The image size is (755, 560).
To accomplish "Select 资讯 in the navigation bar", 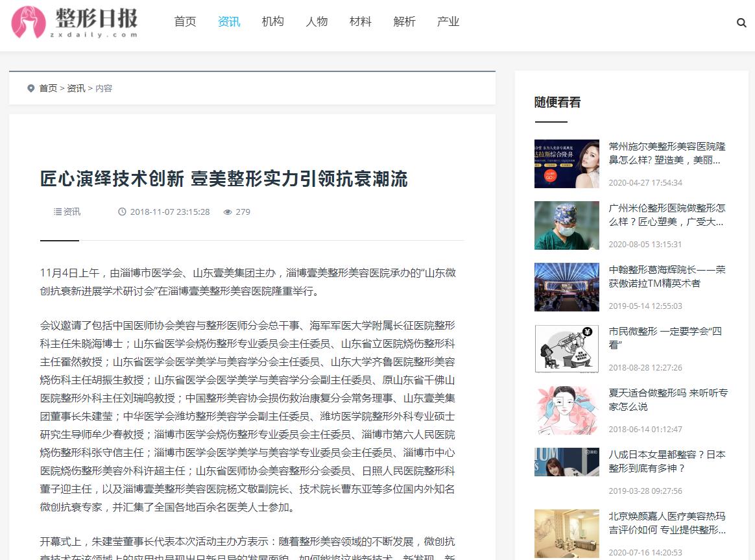I will (x=229, y=21).
